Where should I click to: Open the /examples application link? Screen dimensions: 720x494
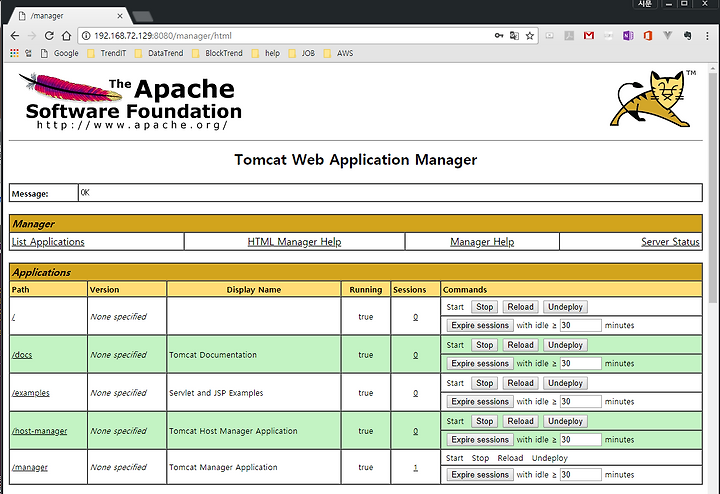(31, 393)
